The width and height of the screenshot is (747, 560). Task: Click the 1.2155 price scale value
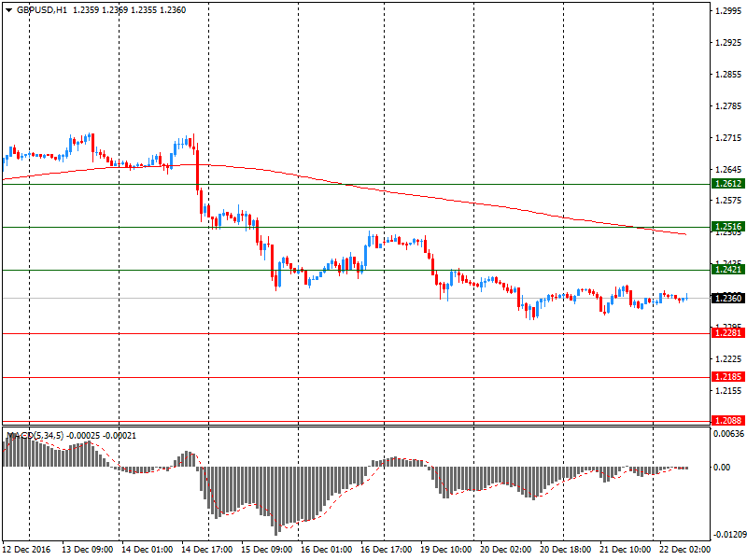[729, 391]
